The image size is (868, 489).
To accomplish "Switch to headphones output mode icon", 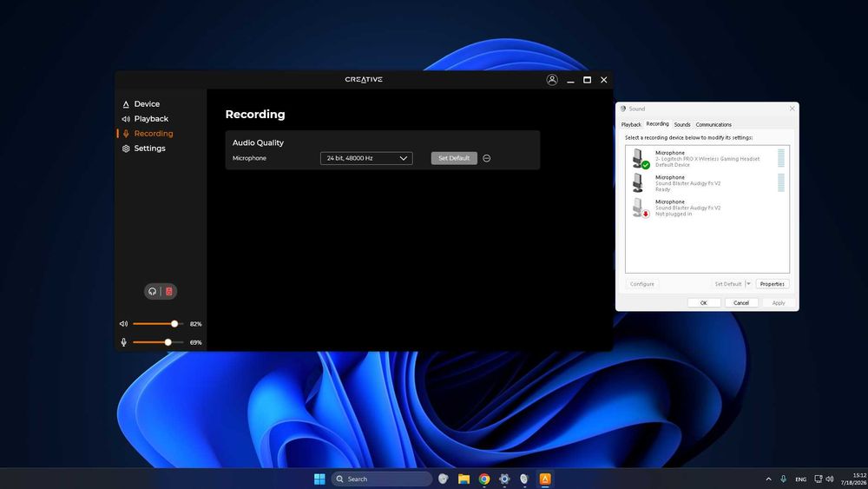I will [x=152, y=291].
